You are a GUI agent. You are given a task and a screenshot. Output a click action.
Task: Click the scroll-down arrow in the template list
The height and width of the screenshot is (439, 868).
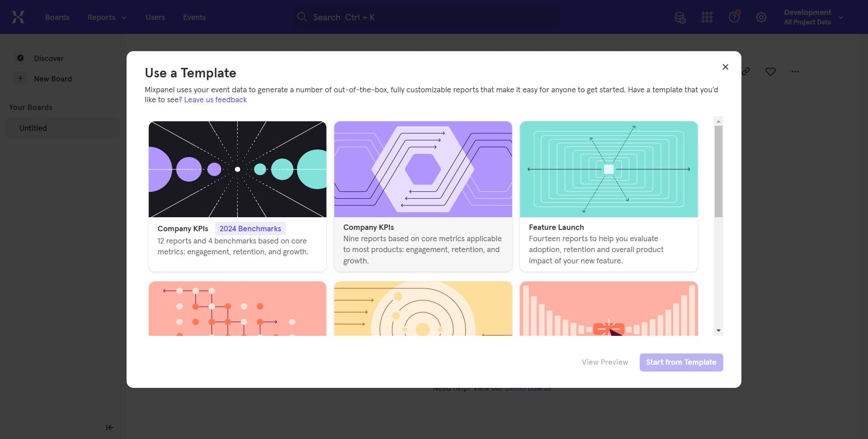718,331
